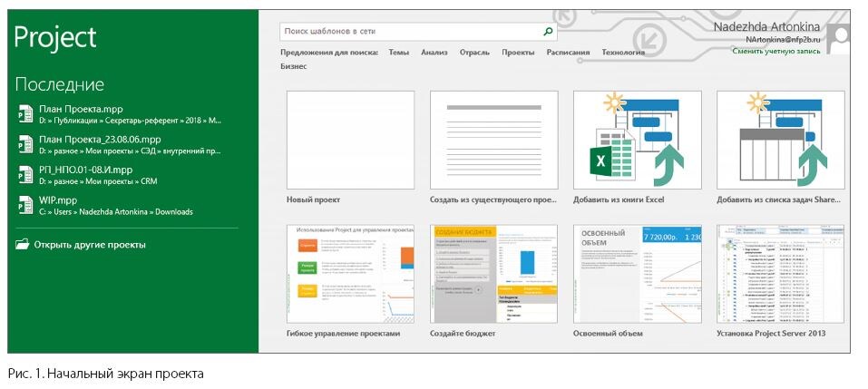
Task: Click the search magnifier icon
Action: click(548, 32)
